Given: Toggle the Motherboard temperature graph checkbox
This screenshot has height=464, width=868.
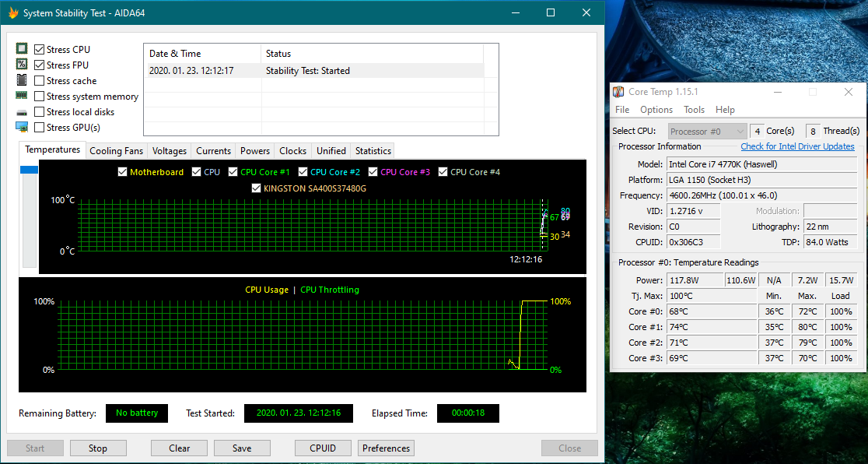Looking at the screenshot, I should point(123,172).
